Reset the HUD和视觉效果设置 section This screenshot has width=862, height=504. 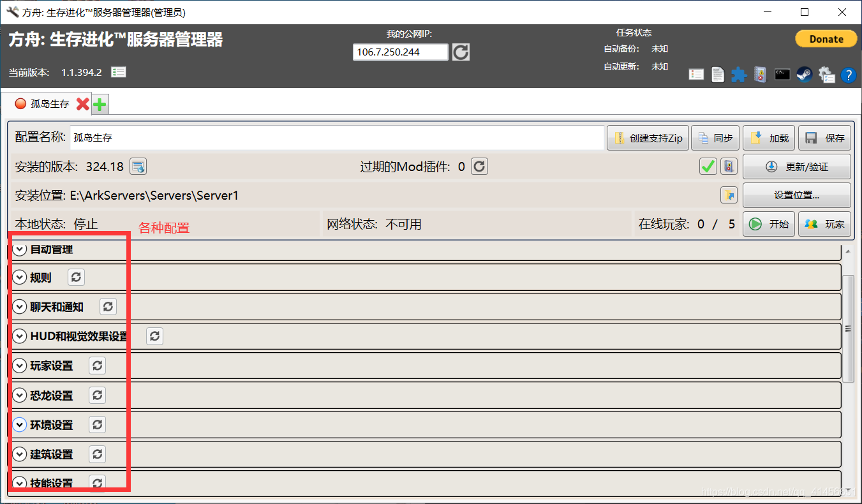tap(155, 336)
